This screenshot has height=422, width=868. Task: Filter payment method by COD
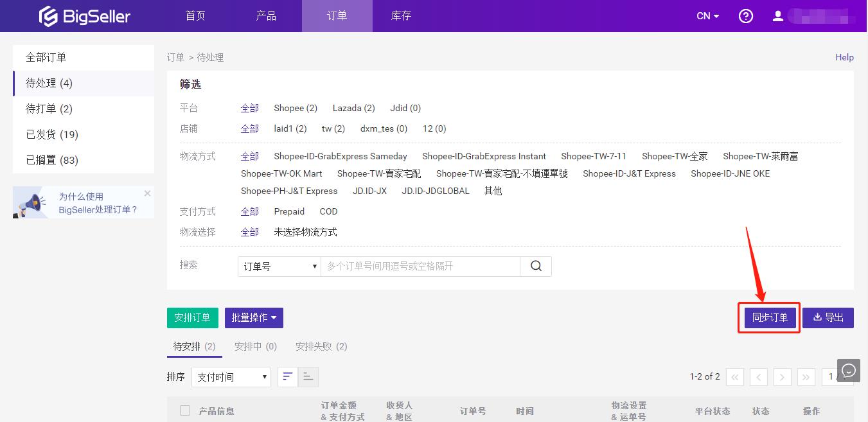pyautogui.click(x=328, y=212)
